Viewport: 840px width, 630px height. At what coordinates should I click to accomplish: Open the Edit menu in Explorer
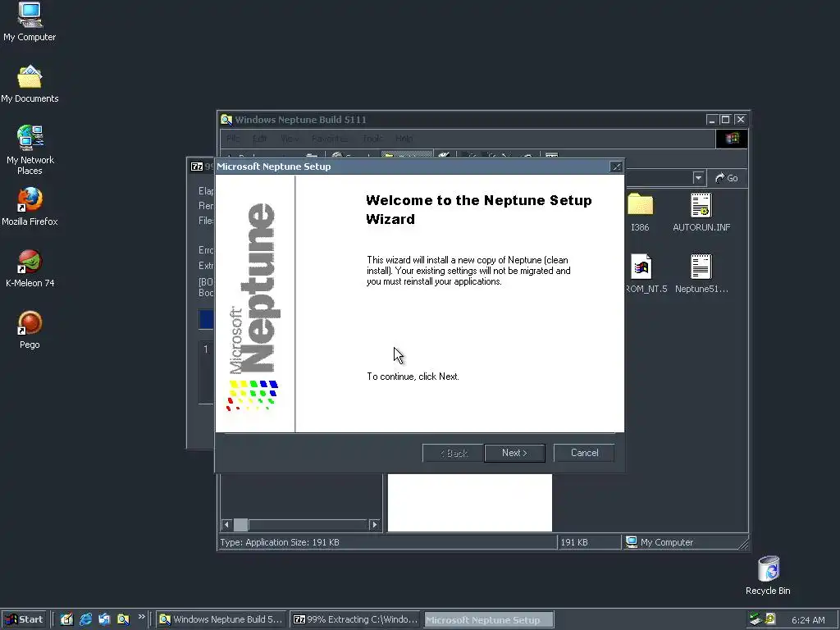[x=260, y=139]
